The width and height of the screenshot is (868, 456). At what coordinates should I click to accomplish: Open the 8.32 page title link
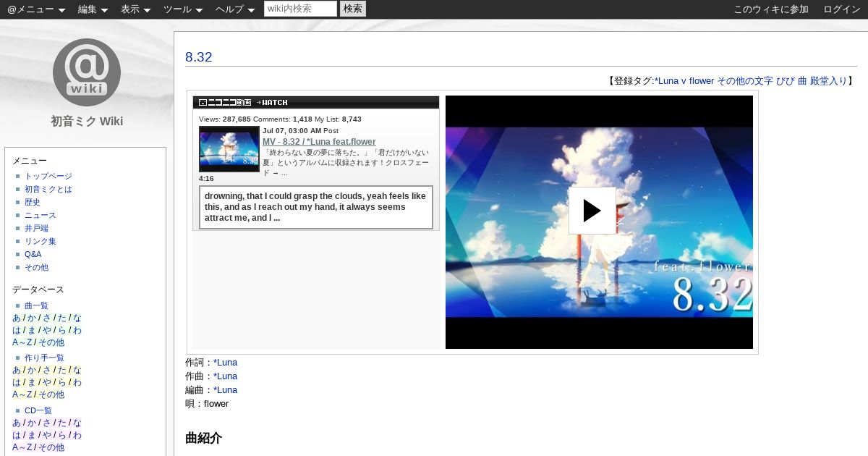click(198, 57)
